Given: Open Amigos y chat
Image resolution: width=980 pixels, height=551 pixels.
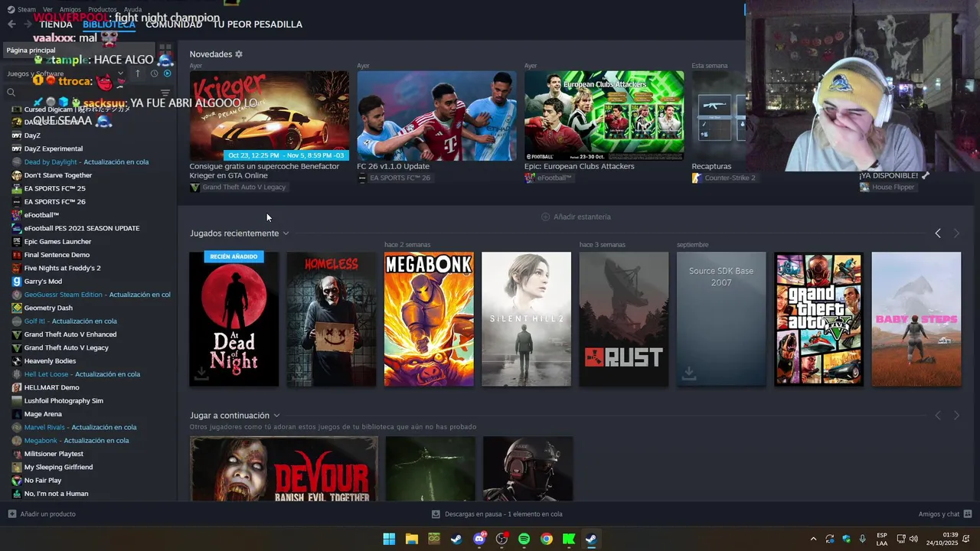Looking at the screenshot, I should 946,514.
